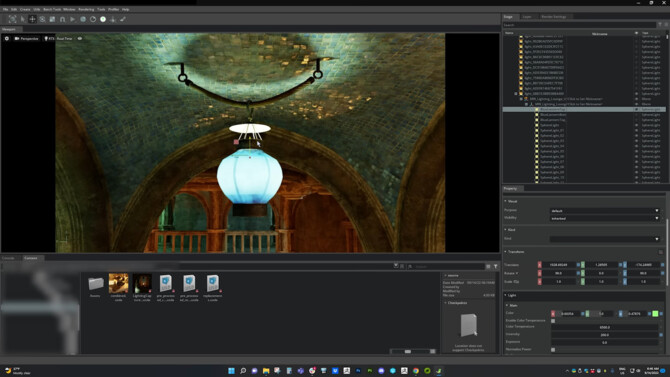Activate the magnet snap tool icon
Viewport: 670px width, 377px height.
pyautogui.click(x=62, y=19)
